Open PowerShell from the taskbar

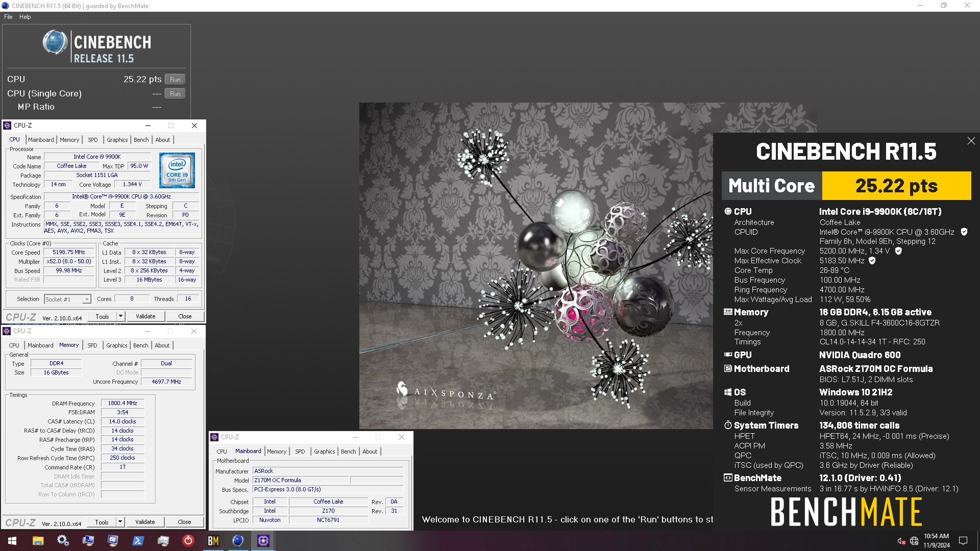click(x=138, y=541)
